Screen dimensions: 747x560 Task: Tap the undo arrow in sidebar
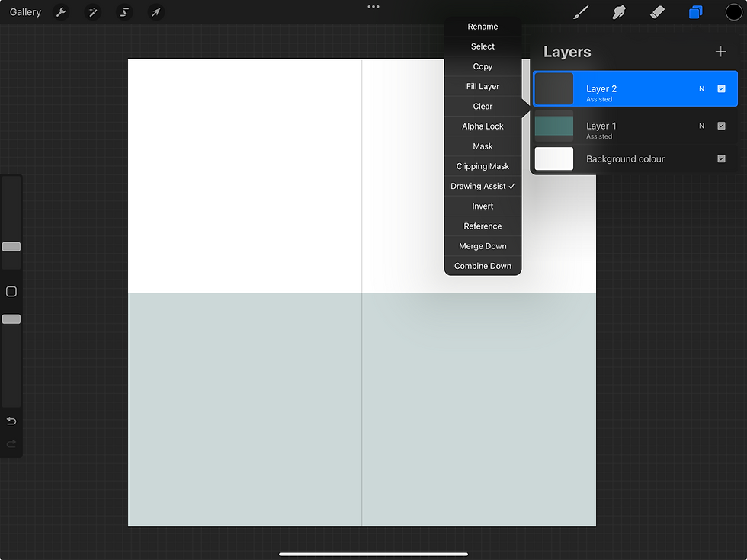click(x=11, y=421)
